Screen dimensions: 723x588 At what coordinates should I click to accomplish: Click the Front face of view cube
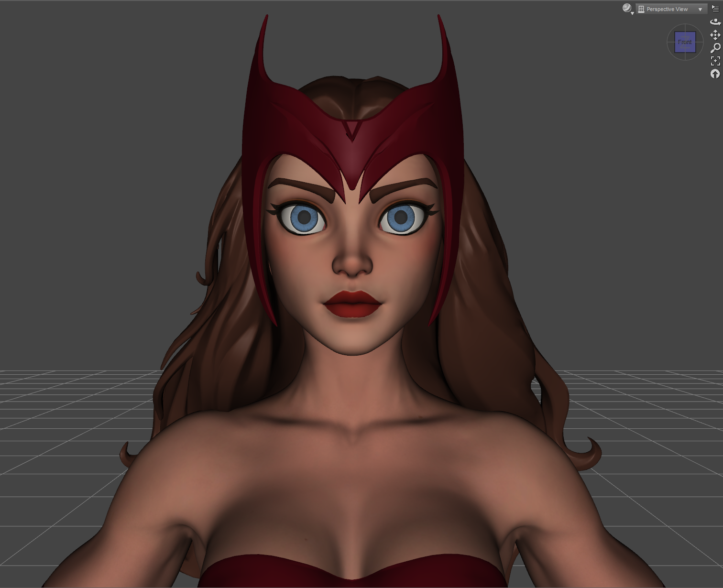(x=685, y=42)
